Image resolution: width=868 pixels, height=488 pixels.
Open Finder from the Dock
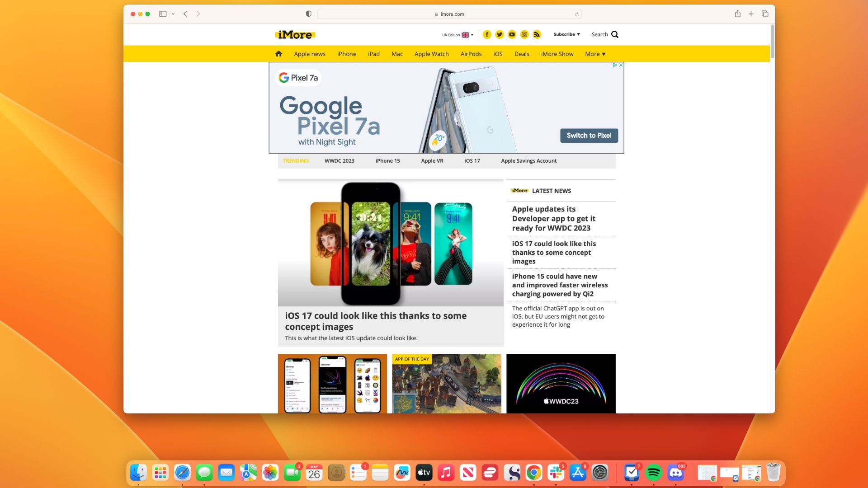click(x=138, y=473)
